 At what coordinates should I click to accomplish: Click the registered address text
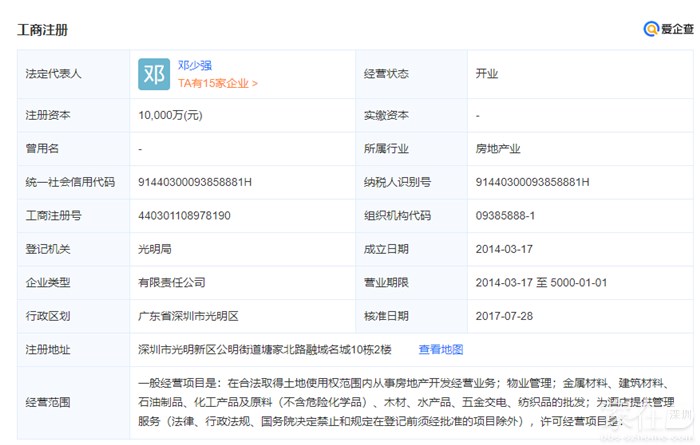tap(264, 350)
